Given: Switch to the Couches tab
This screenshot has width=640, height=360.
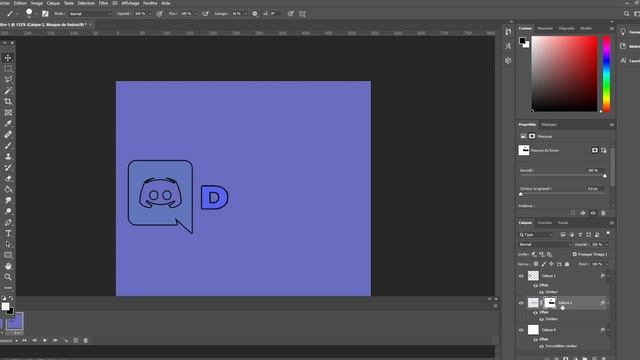Looking at the screenshot, I should pos(544,223).
